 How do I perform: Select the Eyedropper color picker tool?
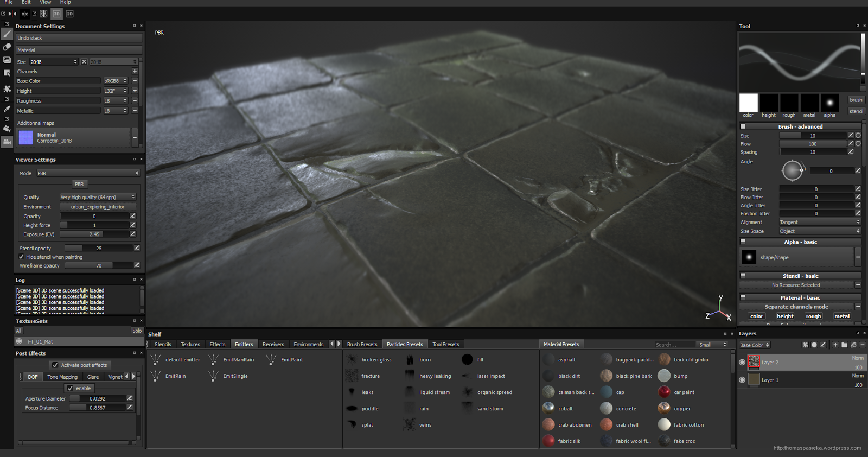pyautogui.click(x=7, y=109)
